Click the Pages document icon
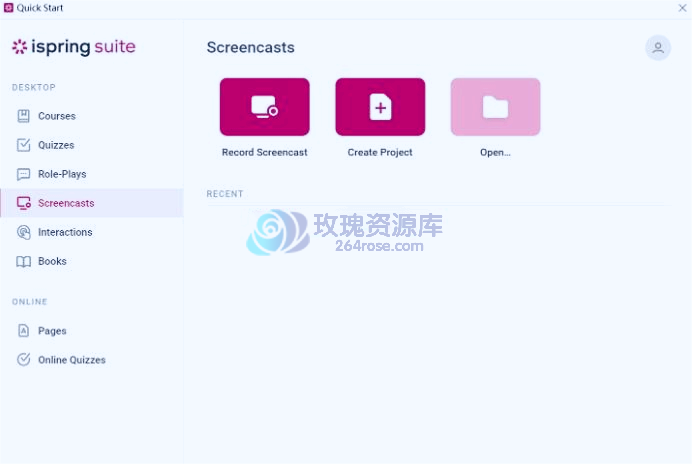This screenshot has height=464, width=692. coord(23,331)
